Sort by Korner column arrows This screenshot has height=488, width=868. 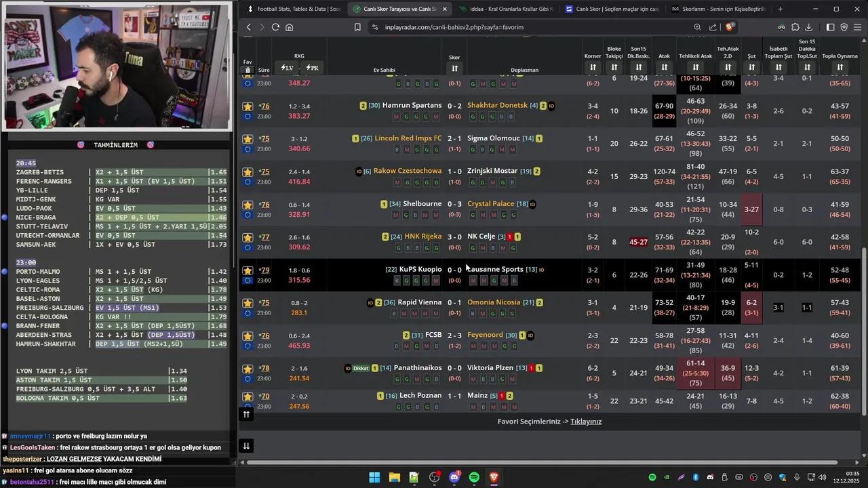[x=593, y=67]
